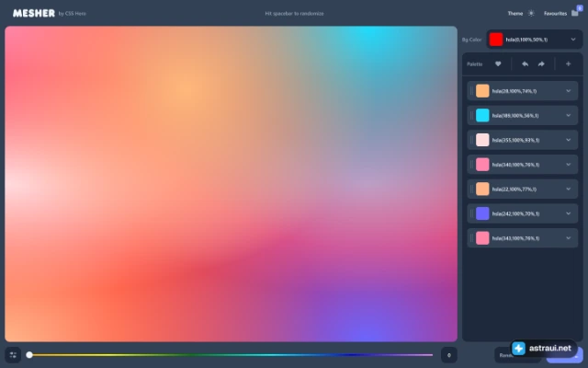Expand the hsla(355,100%,93%,1) color row
Screen dimensions: 588x368
(x=568, y=140)
